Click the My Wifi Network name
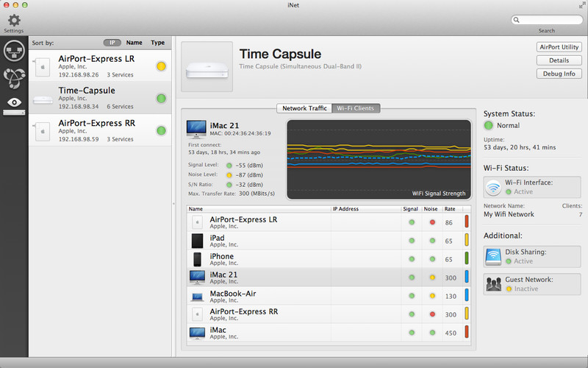Viewport: 588px width, 368px height. (509, 214)
